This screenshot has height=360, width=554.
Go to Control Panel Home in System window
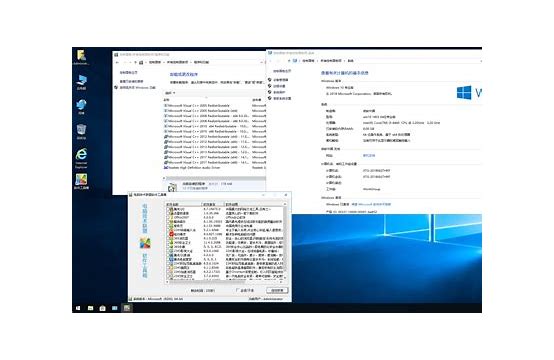click(x=282, y=71)
